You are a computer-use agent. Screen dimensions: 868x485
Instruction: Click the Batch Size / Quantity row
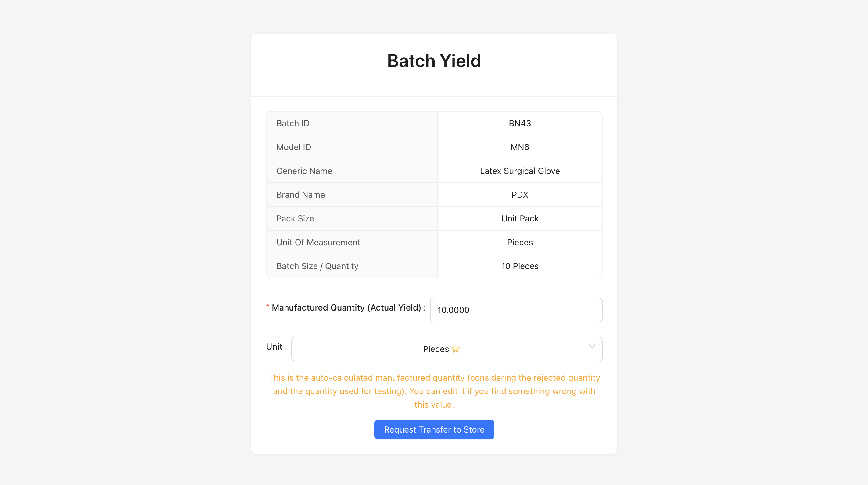[x=317, y=266]
